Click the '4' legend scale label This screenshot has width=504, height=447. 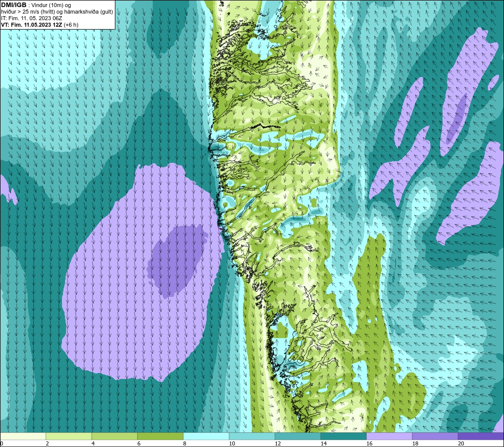tap(93, 443)
